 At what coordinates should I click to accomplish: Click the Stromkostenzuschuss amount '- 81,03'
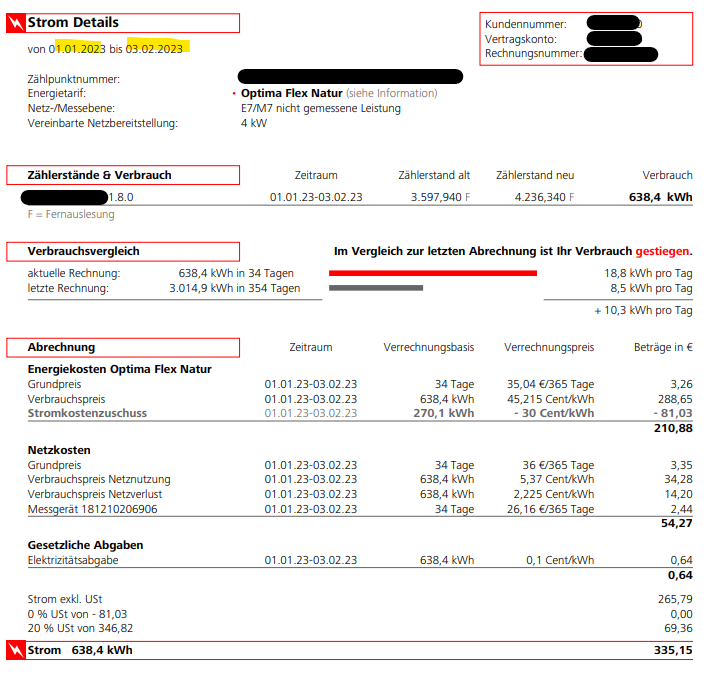click(x=673, y=413)
